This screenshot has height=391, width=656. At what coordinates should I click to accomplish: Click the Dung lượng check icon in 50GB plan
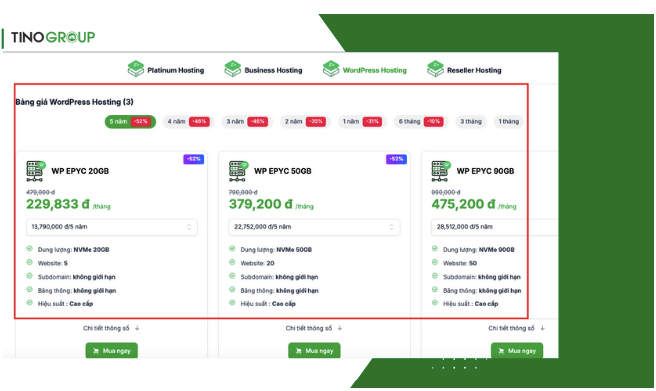(232, 249)
